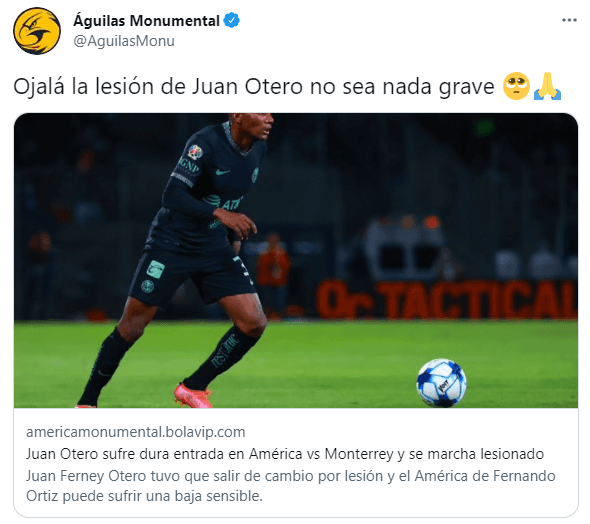Click the GNP sleeve sponsor logo
The height and width of the screenshot is (524, 590).
(x=189, y=165)
